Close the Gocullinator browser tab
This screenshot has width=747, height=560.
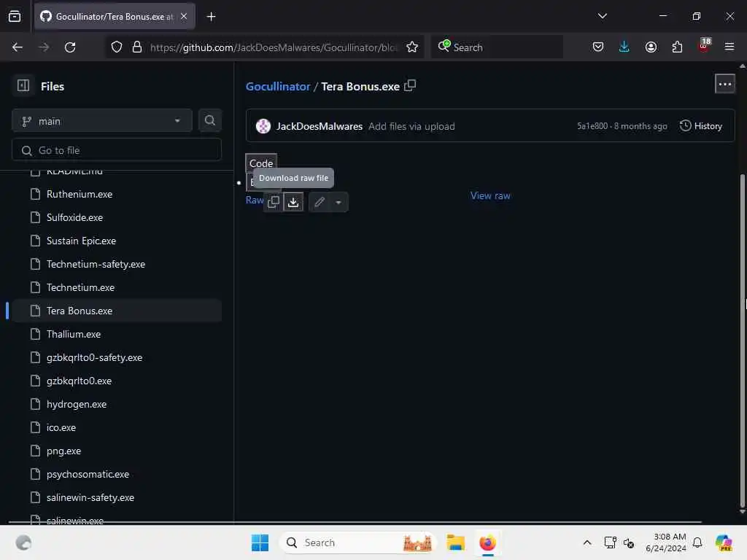(x=184, y=16)
